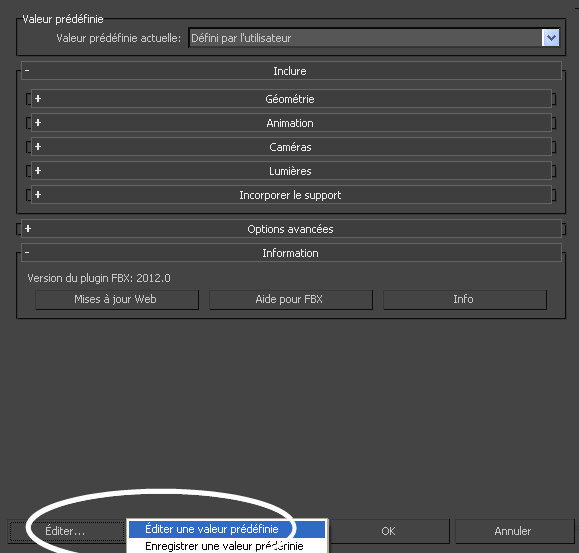Click the Mises à jour Web button

pos(117,299)
